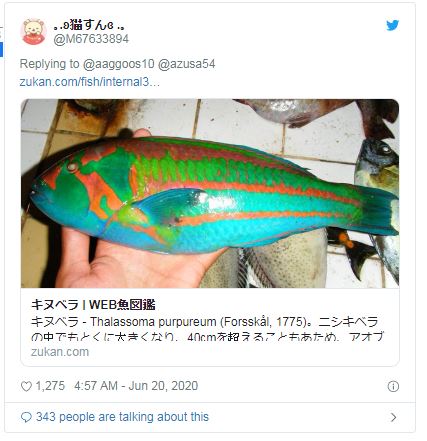This screenshot has height=441, width=427.
Task: Open the bear avatar profile picture
Action: click(x=33, y=32)
